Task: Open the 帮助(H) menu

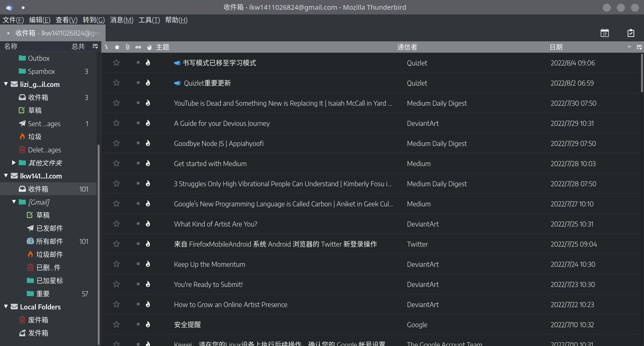Action: tap(176, 20)
